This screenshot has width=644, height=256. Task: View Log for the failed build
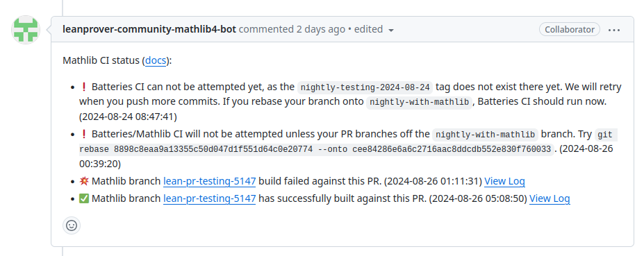504,181
